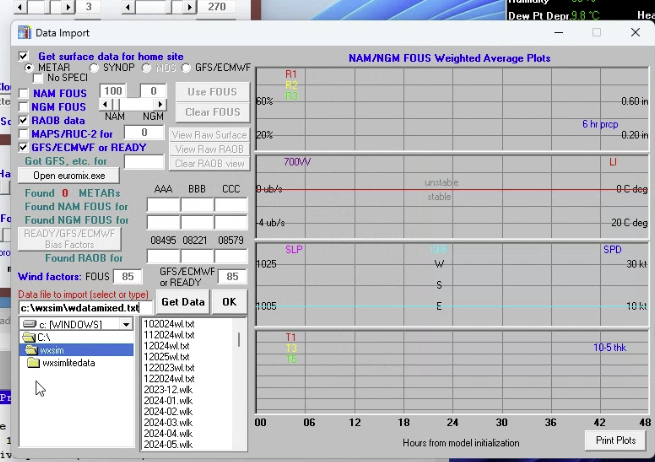The image size is (655, 462).
Task: Enable the MAPS/RUC-2 checkbox
Action: (x=23, y=134)
